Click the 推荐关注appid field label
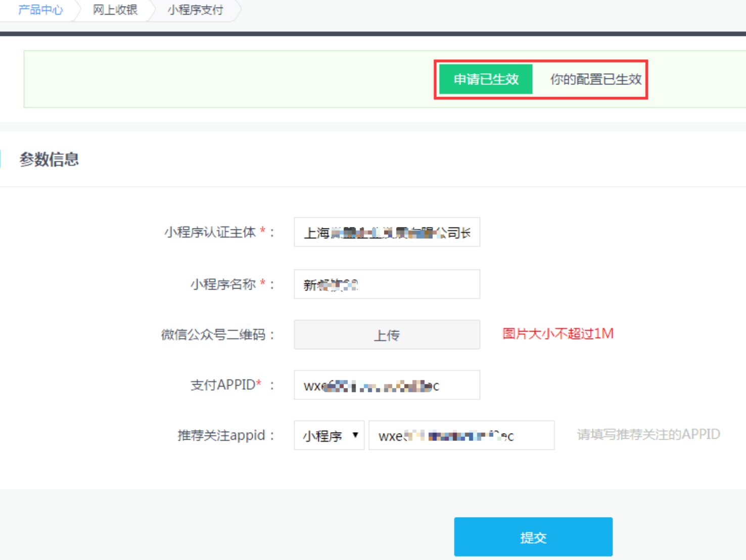746x560 pixels. pyautogui.click(x=221, y=436)
